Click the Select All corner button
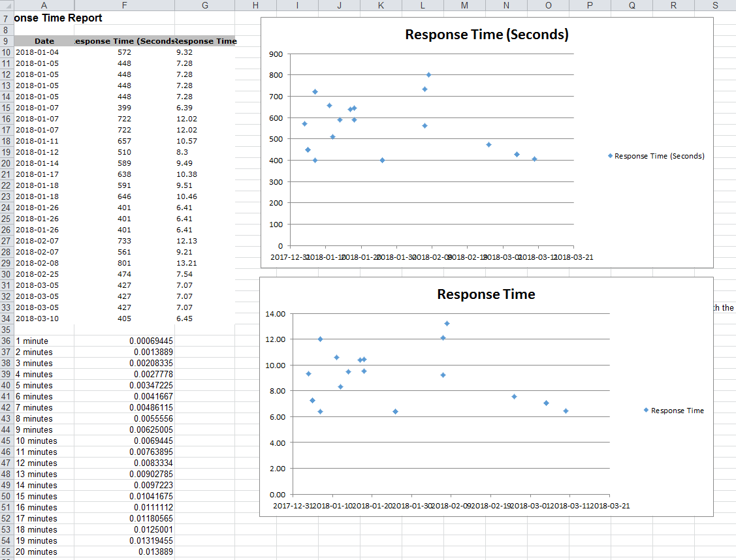Viewport: 736px width, 560px height. coord(7,5)
